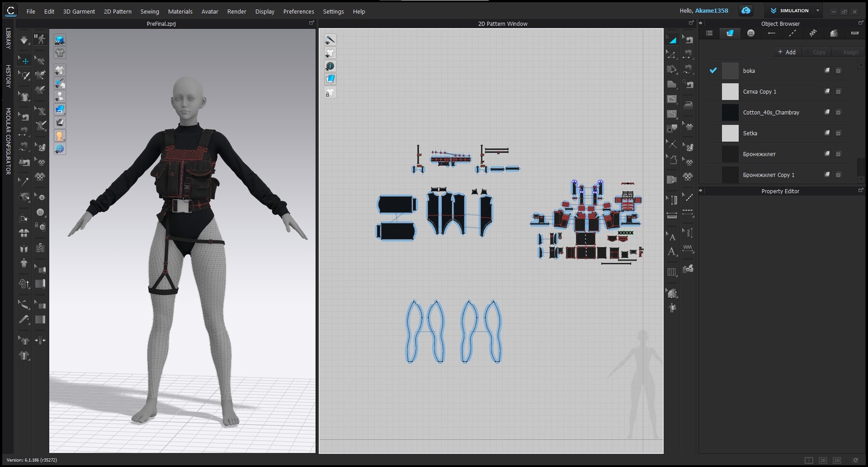Image resolution: width=868 pixels, height=467 pixels.
Task: Open the Button tab in Object Browser
Action: coord(751,33)
